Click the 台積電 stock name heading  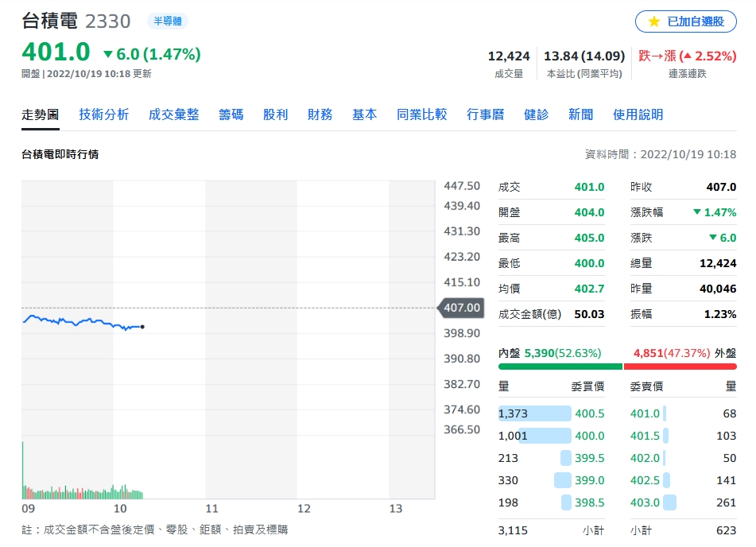click(x=49, y=21)
